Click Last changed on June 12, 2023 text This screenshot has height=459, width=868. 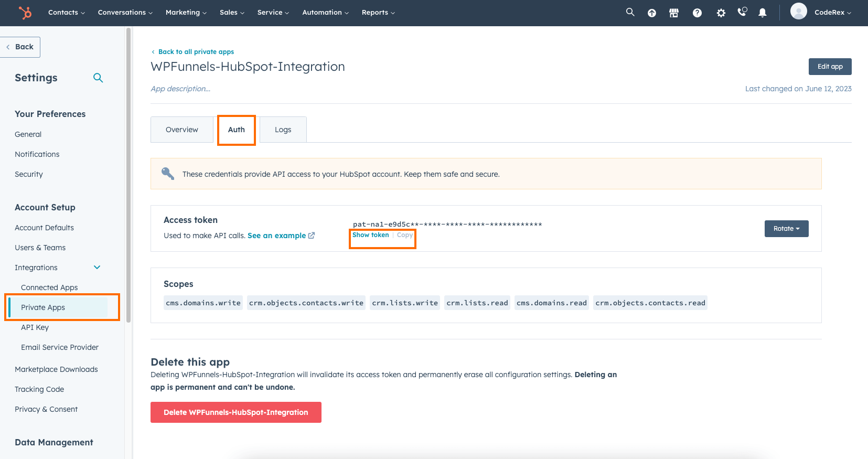798,89
